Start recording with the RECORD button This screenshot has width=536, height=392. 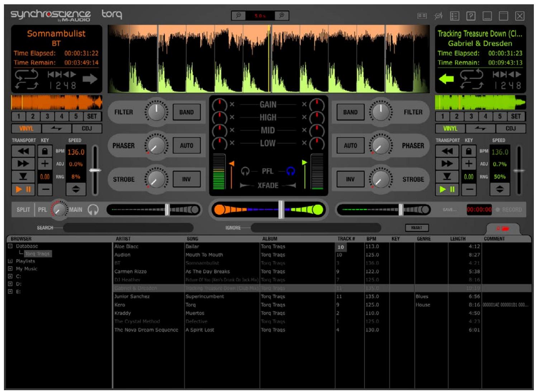(x=509, y=209)
